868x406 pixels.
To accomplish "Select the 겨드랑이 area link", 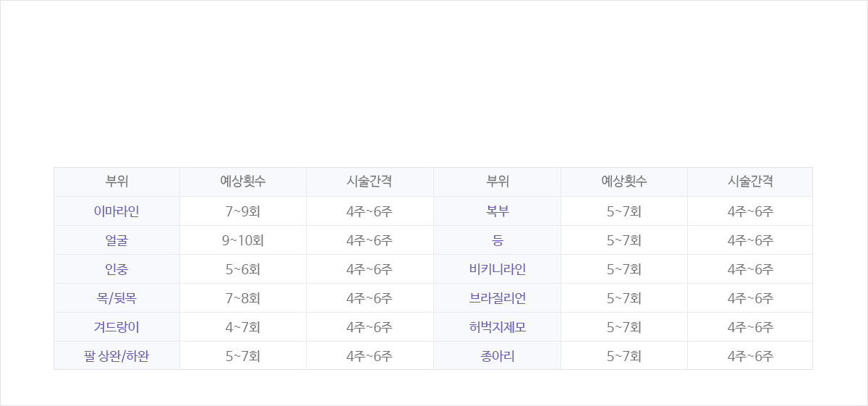I will [116, 327].
